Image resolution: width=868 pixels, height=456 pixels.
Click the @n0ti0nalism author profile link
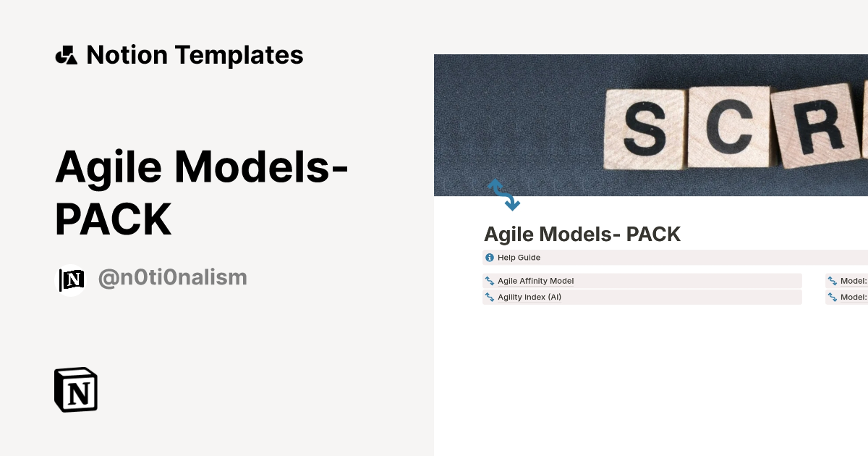[173, 277]
